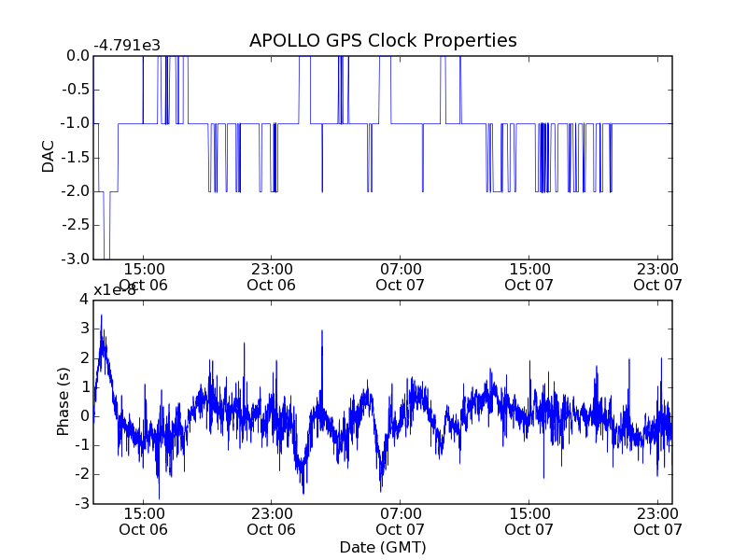
Task: Click "23:00 Oct 07" under the Phase plot
Action: [657, 522]
